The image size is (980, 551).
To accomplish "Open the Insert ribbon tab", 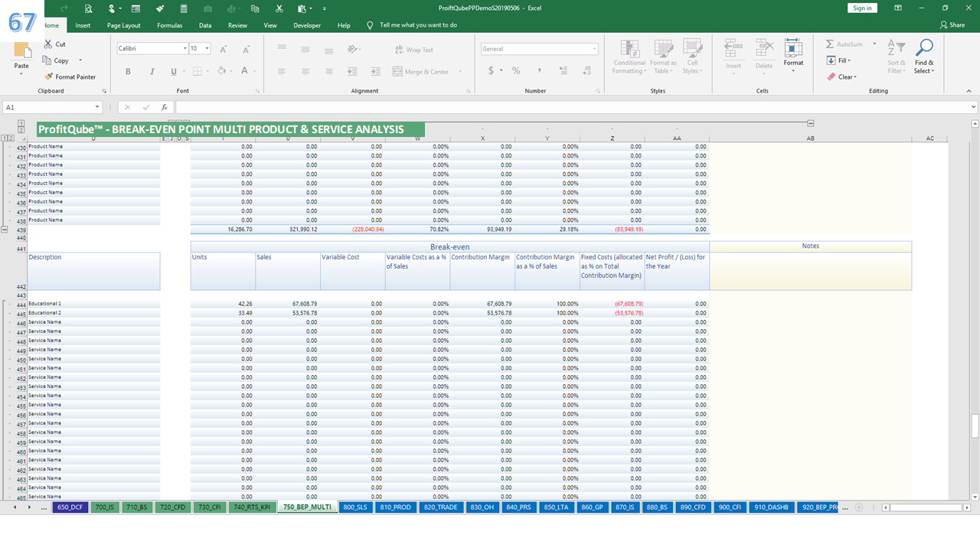I will [83, 25].
